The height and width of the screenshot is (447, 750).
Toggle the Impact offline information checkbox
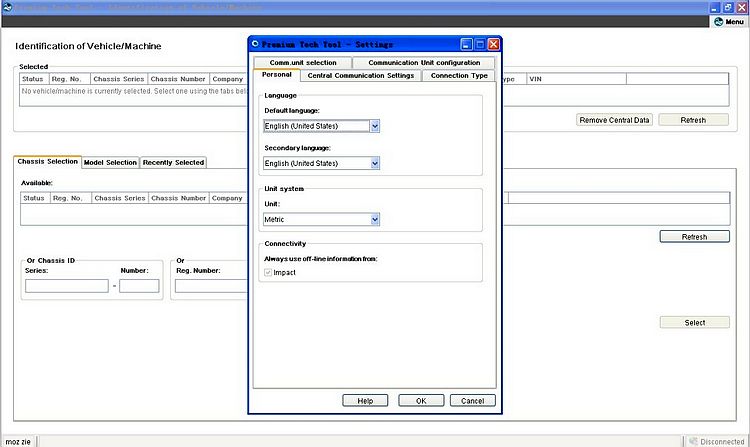pos(268,273)
